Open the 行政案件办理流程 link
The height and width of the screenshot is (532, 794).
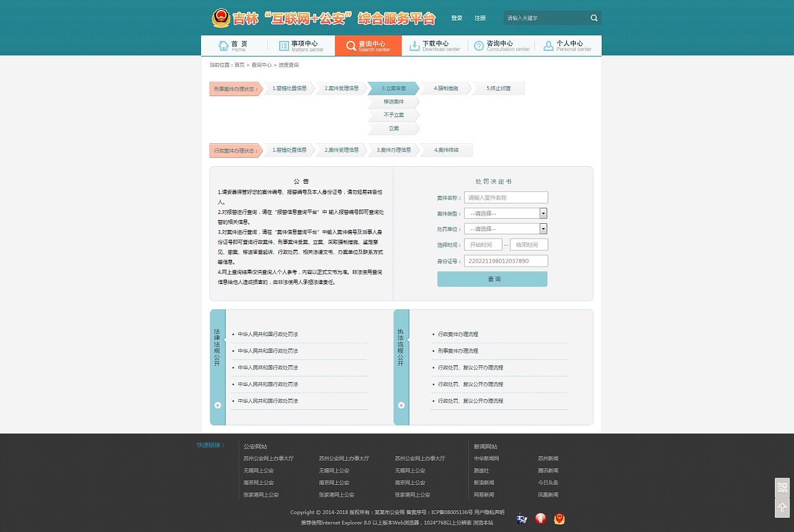click(458, 334)
